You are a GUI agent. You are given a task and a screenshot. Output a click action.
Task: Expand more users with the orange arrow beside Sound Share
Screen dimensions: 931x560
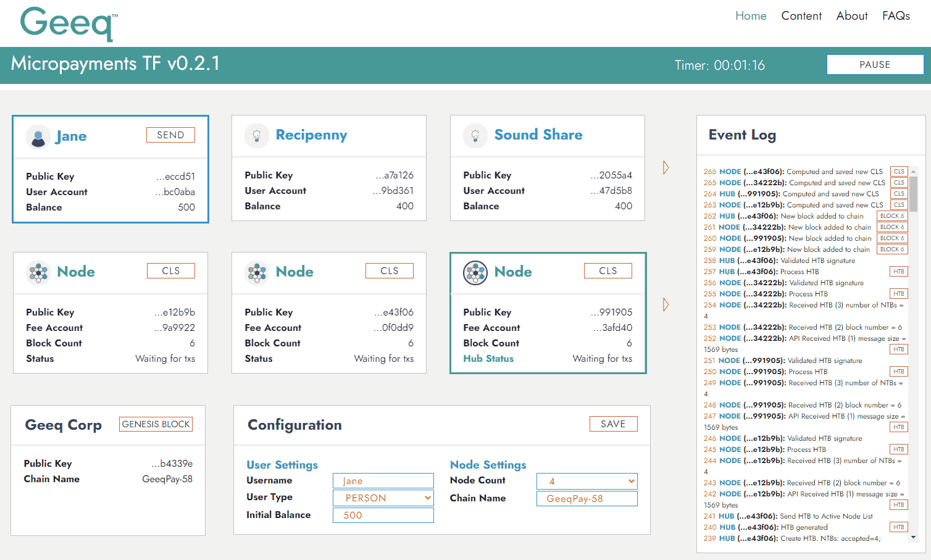pyautogui.click(x=666, y=167)
